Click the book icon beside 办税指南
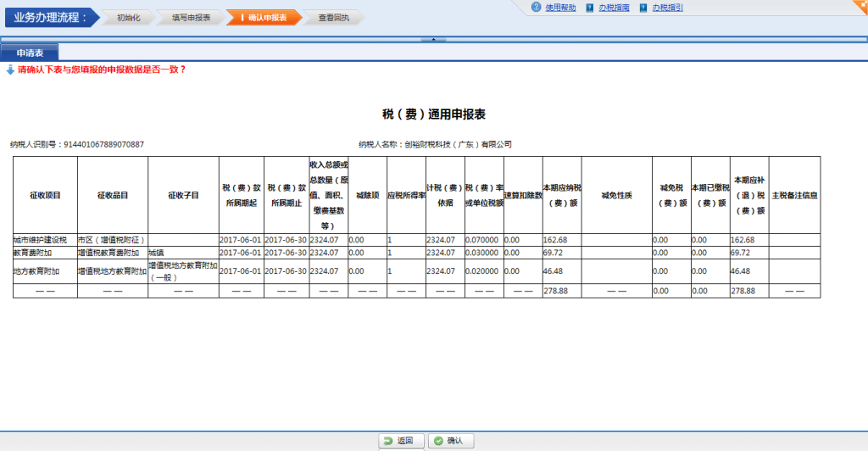 point(590,8)
